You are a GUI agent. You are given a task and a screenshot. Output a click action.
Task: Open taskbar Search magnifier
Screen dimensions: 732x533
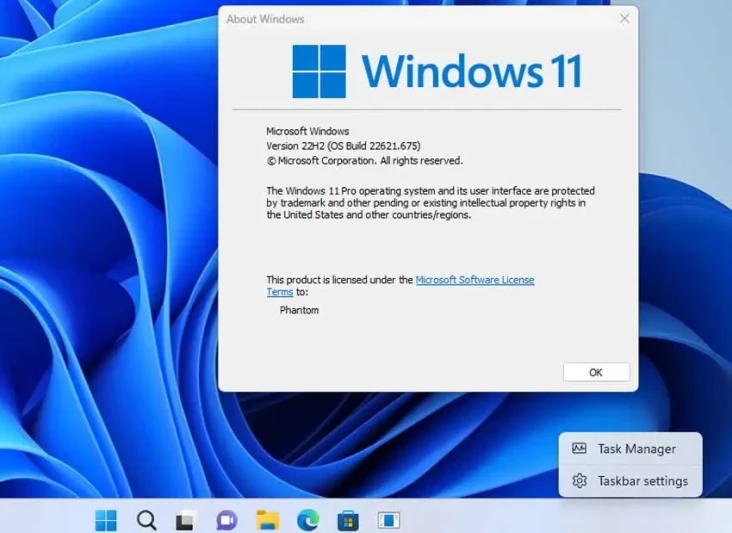[x=147, y=520]
